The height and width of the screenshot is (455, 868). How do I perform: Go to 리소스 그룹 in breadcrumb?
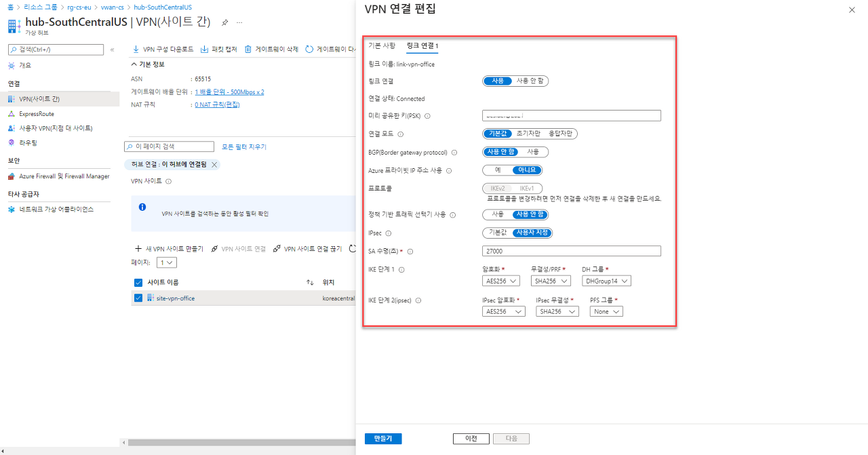(x=41, y=7)
